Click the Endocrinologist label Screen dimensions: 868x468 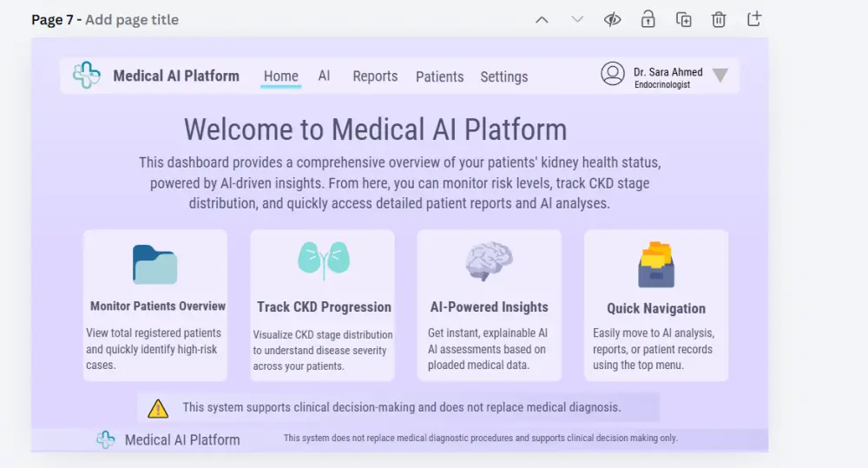662,85
